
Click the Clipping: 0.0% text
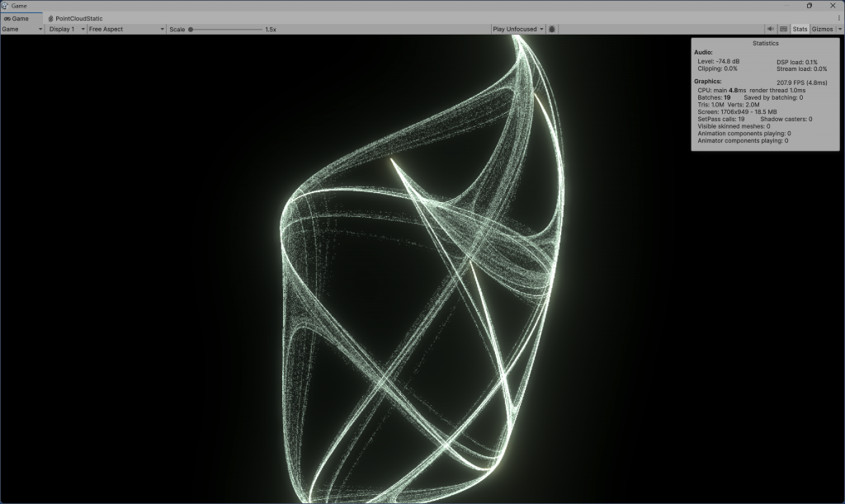pos(717,69)
